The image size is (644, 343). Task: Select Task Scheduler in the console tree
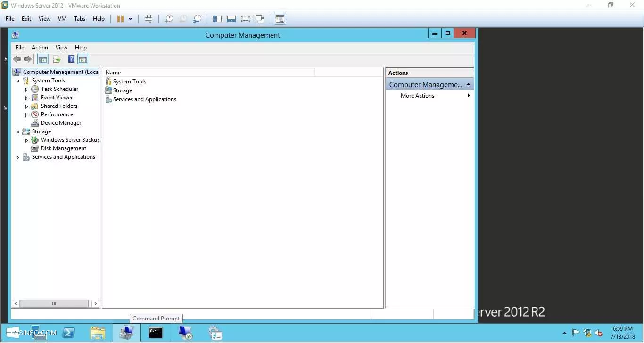click(59, 89)
